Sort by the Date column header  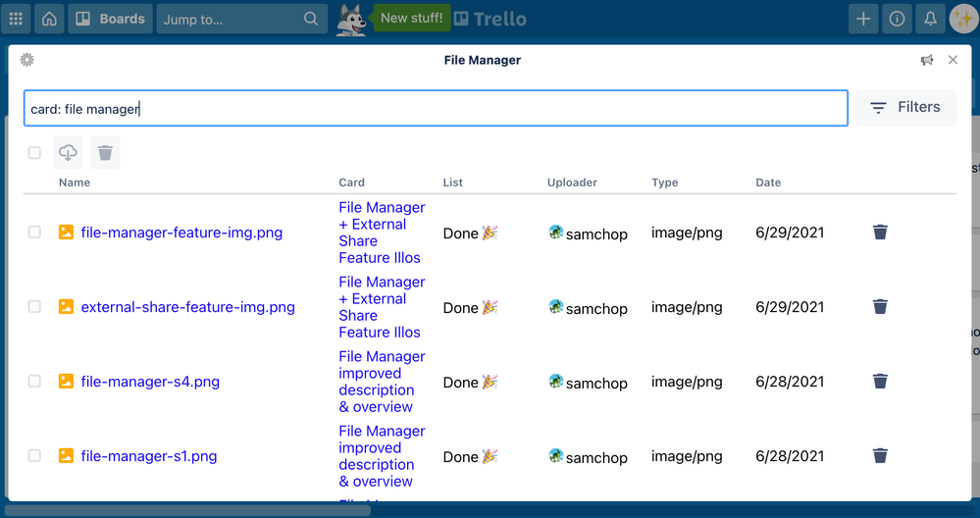tap(768, 182)
